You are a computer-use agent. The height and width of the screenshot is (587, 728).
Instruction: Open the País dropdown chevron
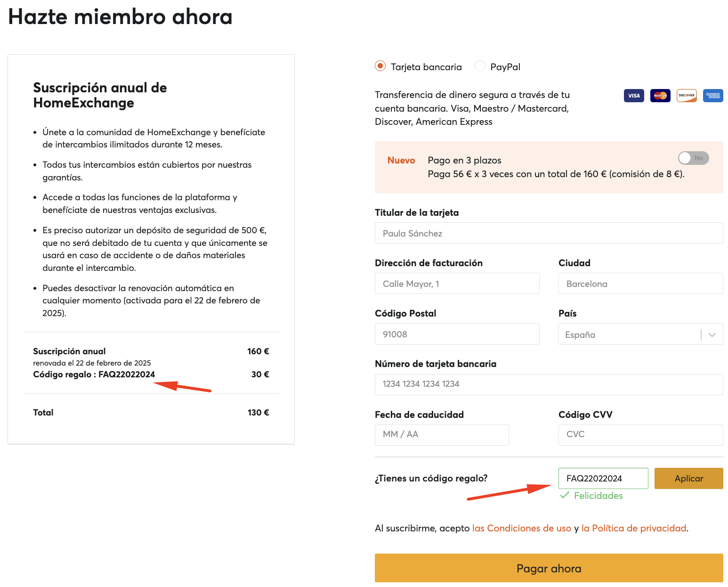click(x=712, y=334)
